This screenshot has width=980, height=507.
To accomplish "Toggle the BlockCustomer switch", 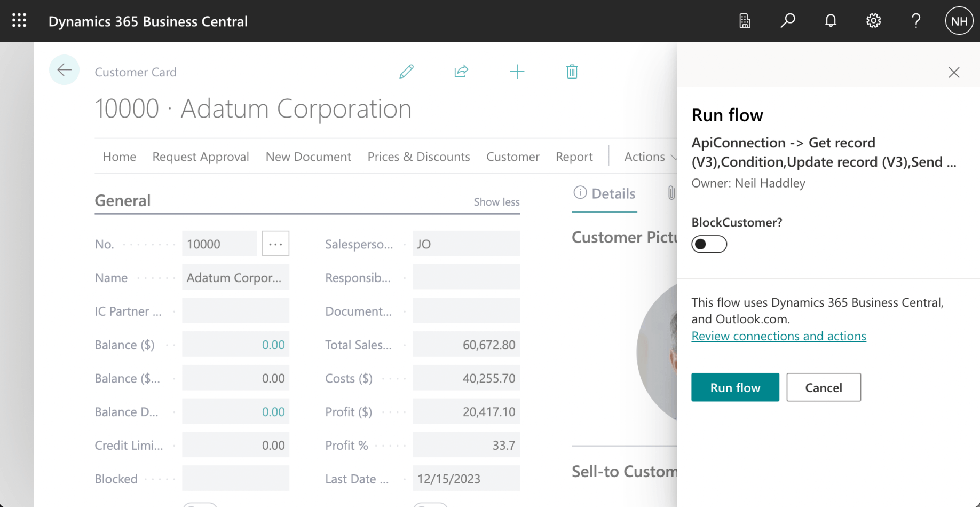I will pos(709,244).
